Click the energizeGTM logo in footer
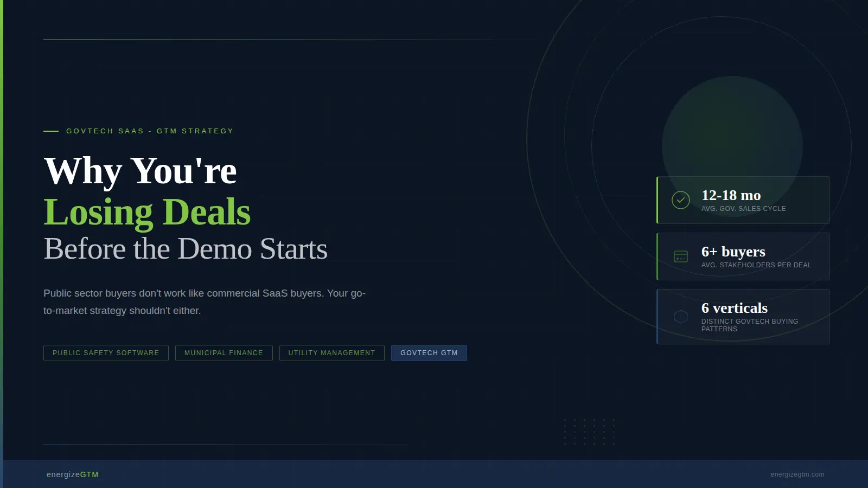The width and height of the screenshot is (868, 488). pyautogui.click(x=73, y=474)
